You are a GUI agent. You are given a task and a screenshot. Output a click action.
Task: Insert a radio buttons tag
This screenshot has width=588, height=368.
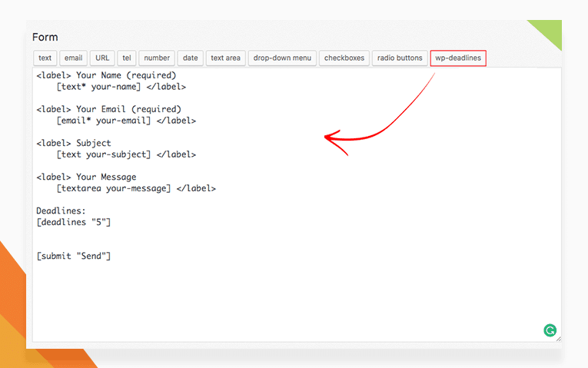pos(400,58)
